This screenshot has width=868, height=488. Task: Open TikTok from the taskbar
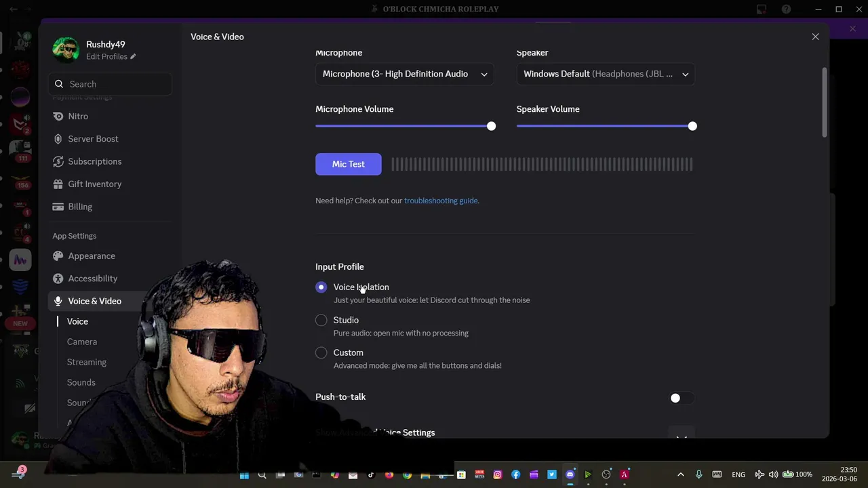371,474
